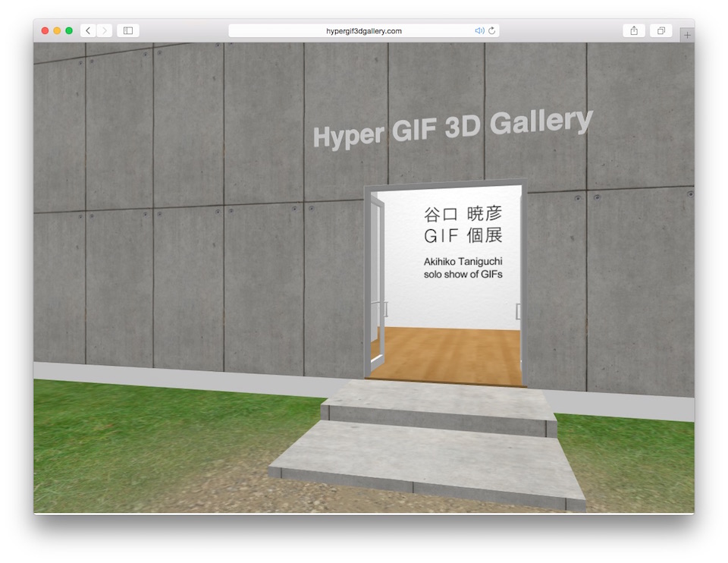Click the Japanese exhibition title text
Screen dimensions: 728x563
(x=463, y=225)
